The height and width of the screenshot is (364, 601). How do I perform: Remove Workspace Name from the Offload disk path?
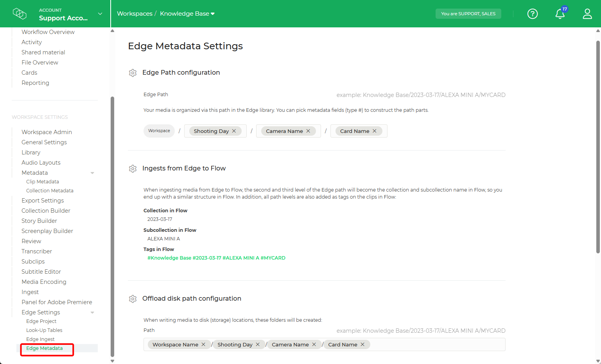point(203,344)
